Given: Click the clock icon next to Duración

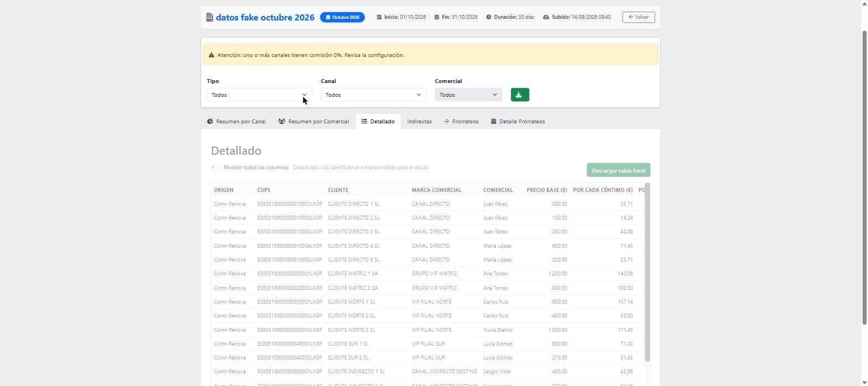Looking at the screenshot, I should [x=489, y=17].
